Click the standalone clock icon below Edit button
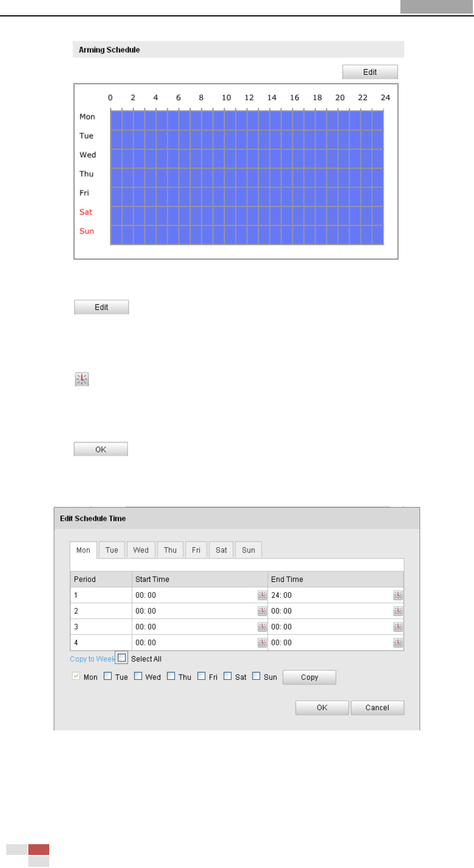Viewport: 474px width, 868px height. (83, 380)
